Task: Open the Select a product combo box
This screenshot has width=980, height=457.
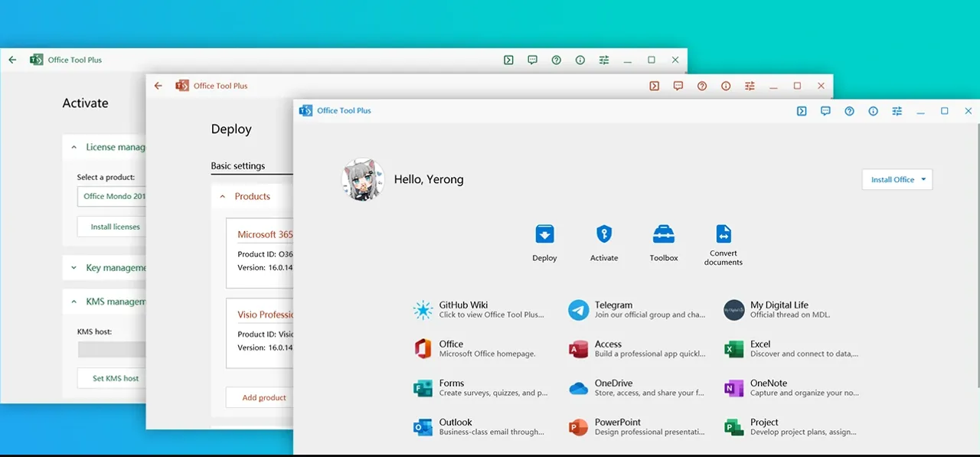Action: [x=112, y=197]
